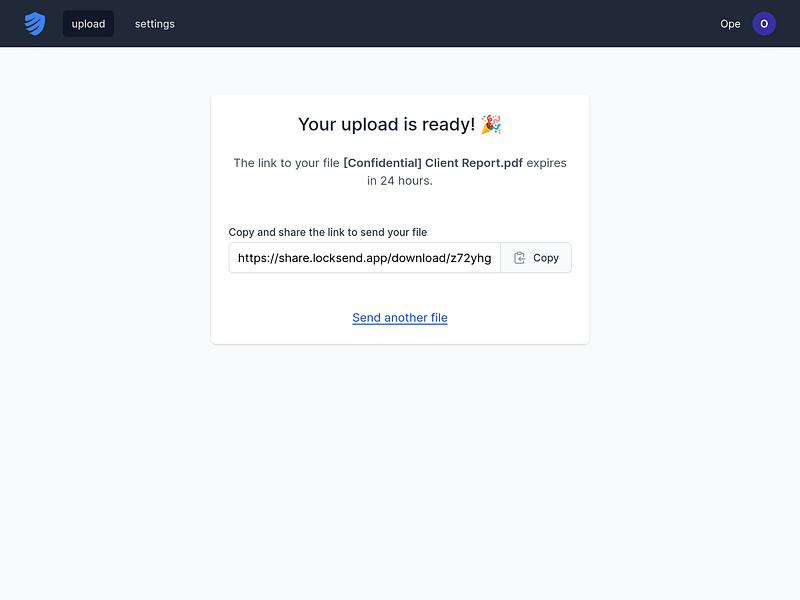Click the https prefix of the link

(253, 258)
